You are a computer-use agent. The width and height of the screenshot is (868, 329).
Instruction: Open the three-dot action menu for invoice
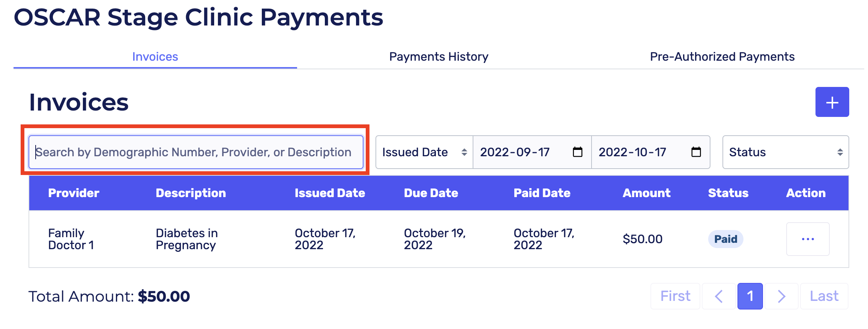(807, 239)
